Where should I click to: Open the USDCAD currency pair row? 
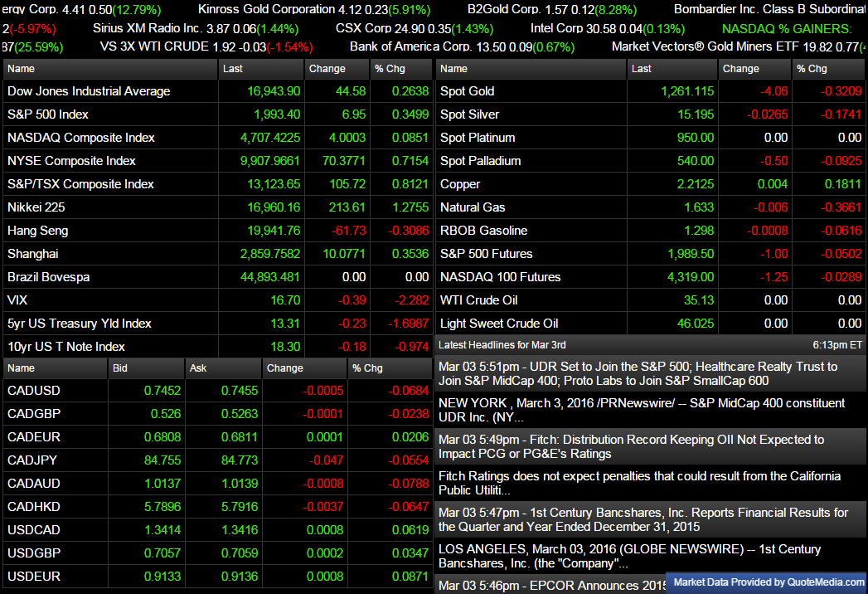pos(33,530)
